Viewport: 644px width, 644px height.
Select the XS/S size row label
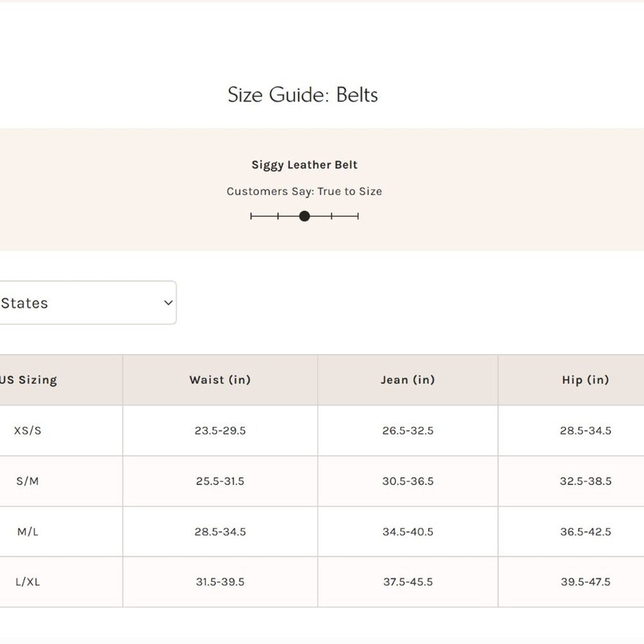click(x=27, y=430)
